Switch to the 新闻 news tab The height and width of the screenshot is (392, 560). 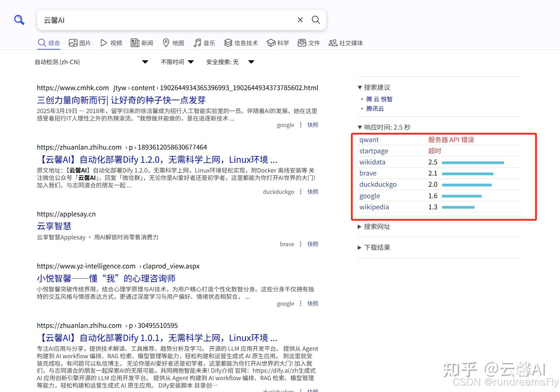tap(142, 43)
